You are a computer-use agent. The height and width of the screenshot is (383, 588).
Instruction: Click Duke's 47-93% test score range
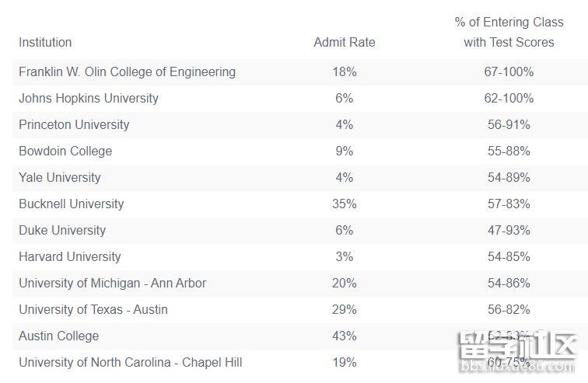click(x=509, y=230)
